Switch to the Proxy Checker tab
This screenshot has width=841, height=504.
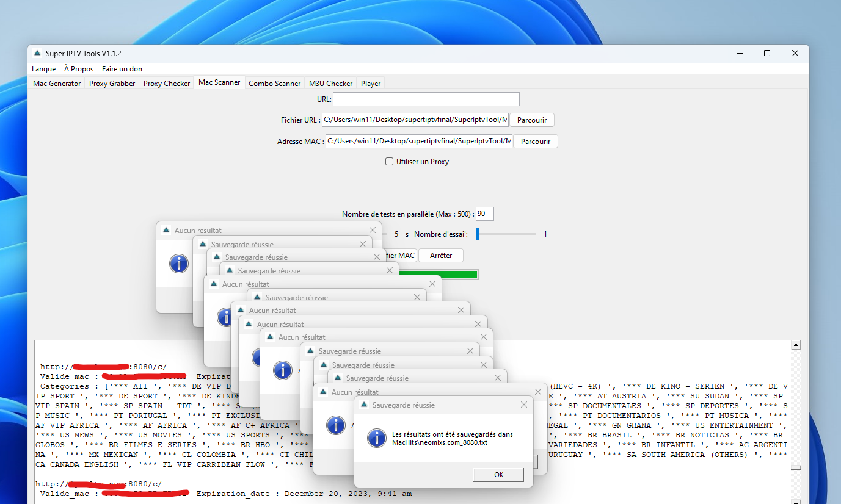pyautogui.click(x=167, y=84)
